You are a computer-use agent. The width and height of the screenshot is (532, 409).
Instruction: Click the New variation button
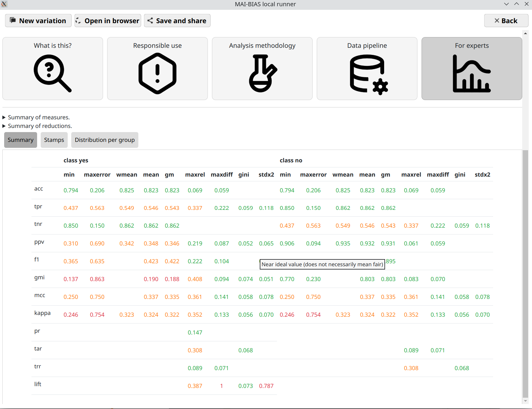[38, 20]
